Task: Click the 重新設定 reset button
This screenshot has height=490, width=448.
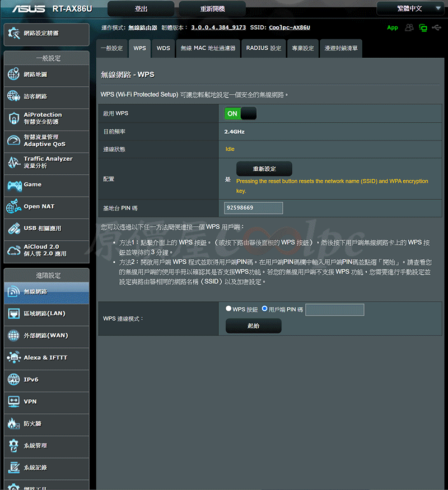Action: tap(264, 169)
